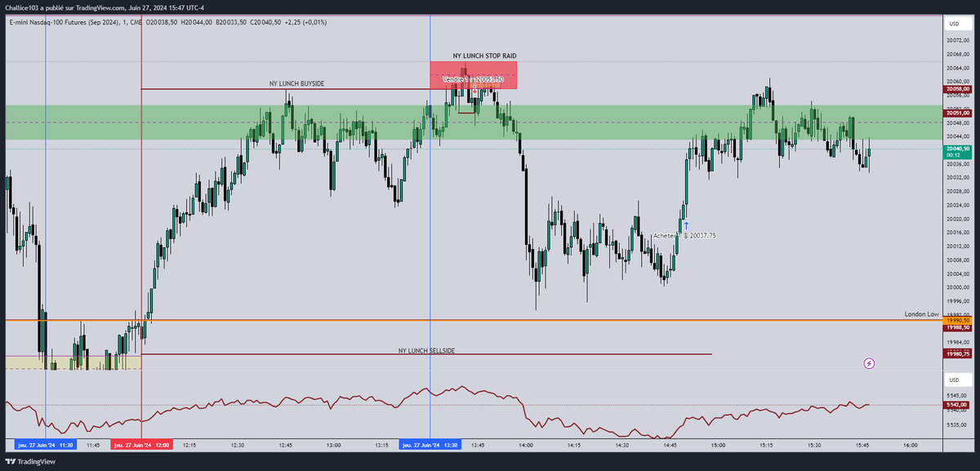Click the dark red 20058,00 price label

[x=958, y=89]
